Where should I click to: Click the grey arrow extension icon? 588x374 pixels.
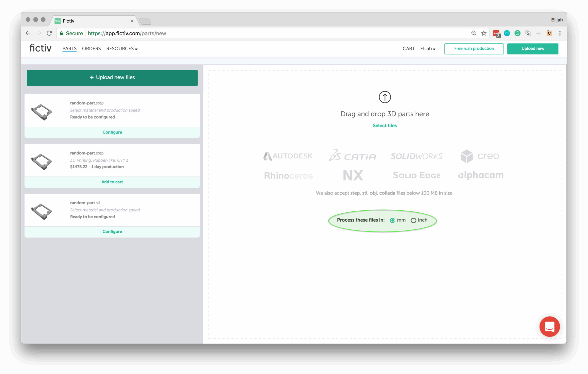coord(539,34)
